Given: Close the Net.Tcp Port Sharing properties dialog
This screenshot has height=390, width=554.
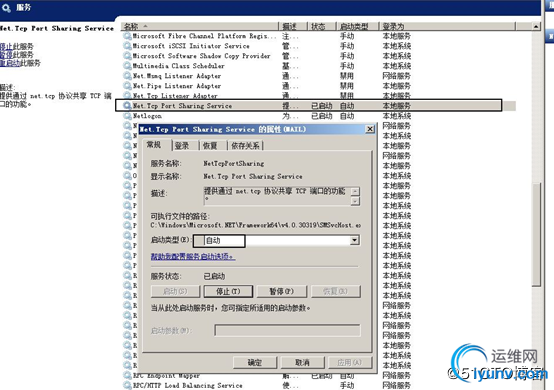Looking at the screenshot, I should click(370, 129).
